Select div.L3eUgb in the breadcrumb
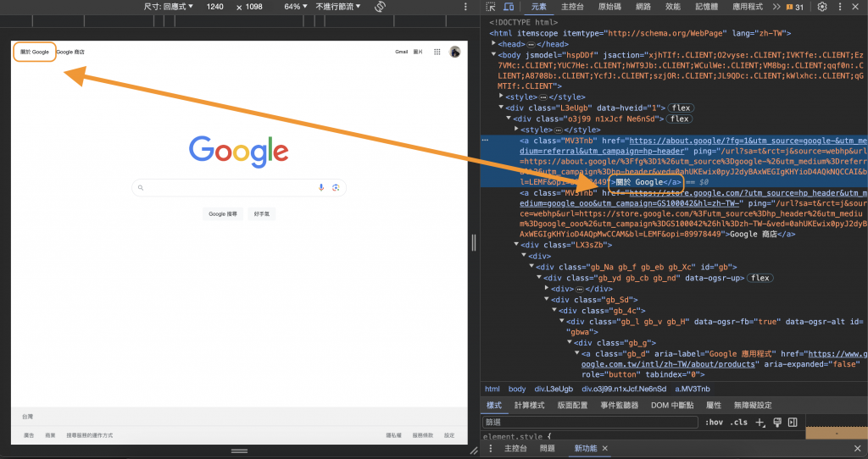The height and width of the screenshot is (459, 868). point(554,389)
